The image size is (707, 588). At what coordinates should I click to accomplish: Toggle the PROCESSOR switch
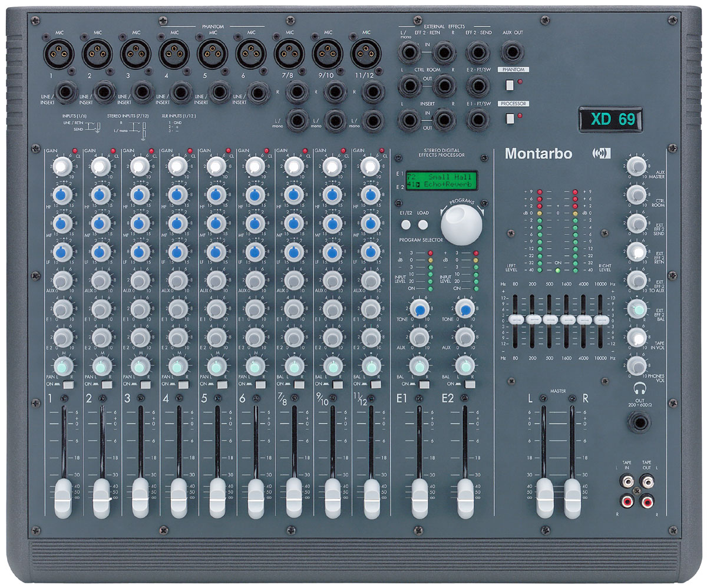[x=510, y=118]
